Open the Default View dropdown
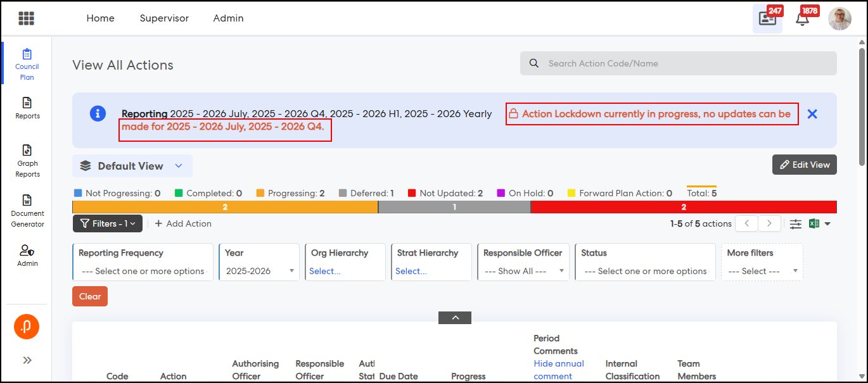The image size is (868, 383). click(x=132, y=166)
